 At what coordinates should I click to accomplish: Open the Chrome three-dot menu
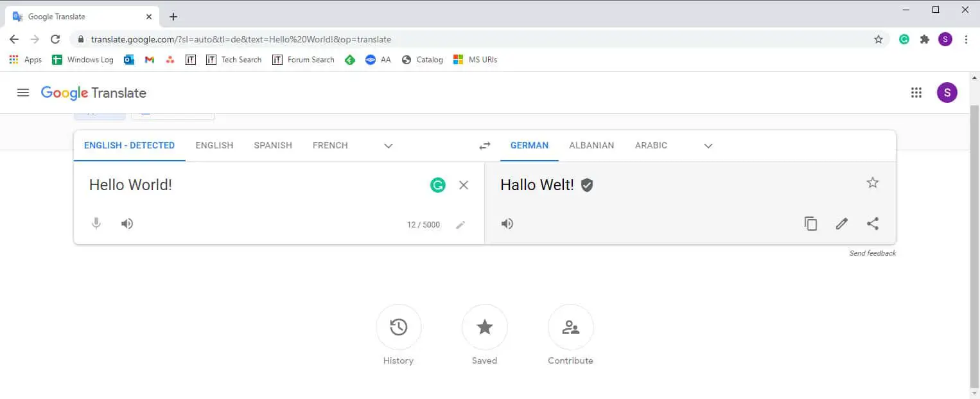pyautogui.click(x=966, y=39)
